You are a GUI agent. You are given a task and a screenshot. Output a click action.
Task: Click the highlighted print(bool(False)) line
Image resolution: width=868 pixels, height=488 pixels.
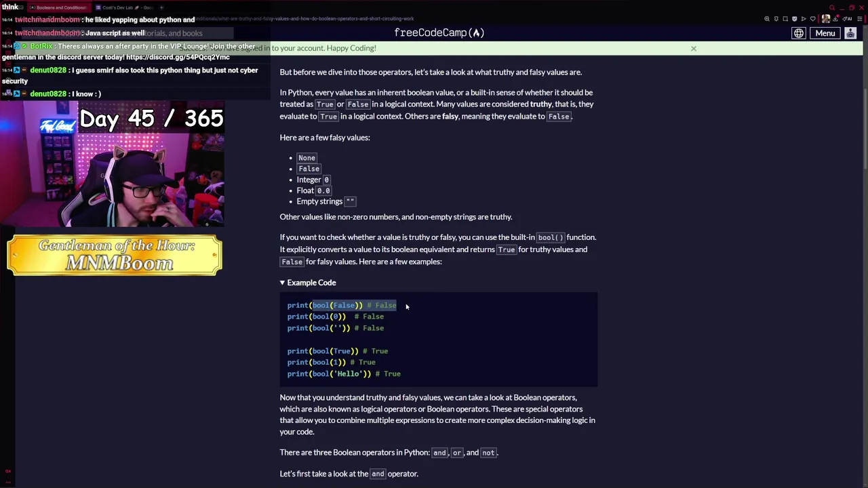(x=342, y=306)
